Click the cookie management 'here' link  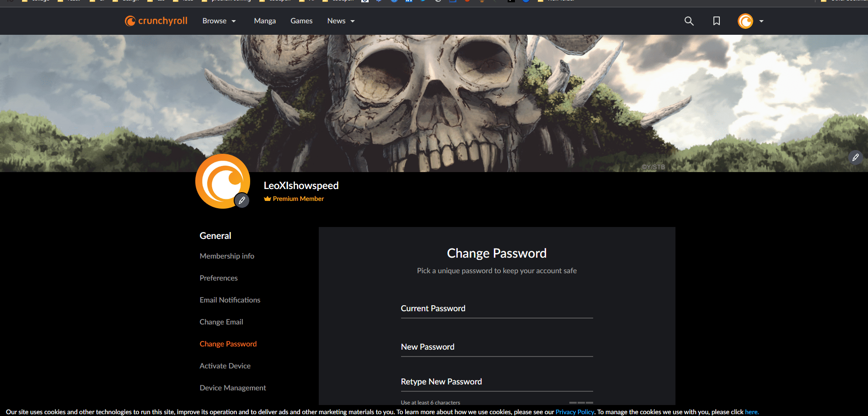coord(751,412)
